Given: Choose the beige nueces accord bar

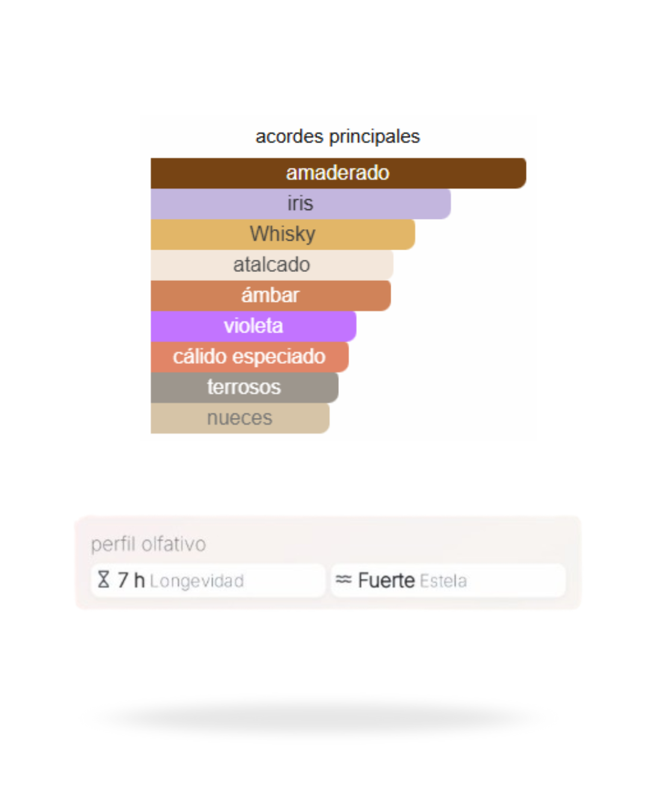Looking at the screenshot, I should (240, 418).
